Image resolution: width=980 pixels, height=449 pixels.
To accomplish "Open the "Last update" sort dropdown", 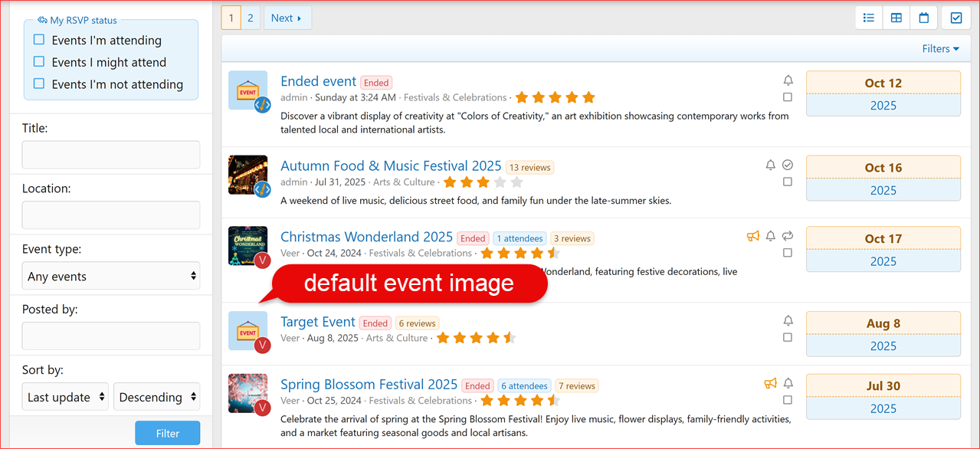I will click(65, 397).
